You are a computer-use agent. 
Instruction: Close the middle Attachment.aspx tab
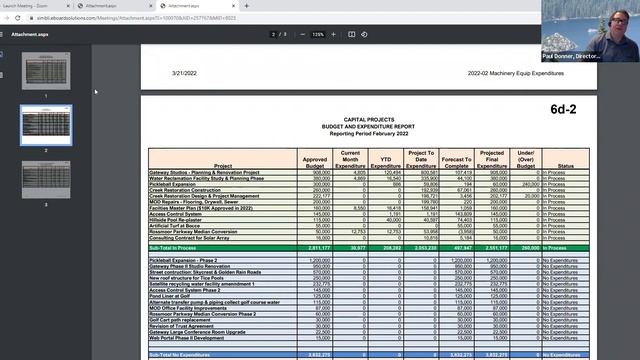[x=151, y=6]
